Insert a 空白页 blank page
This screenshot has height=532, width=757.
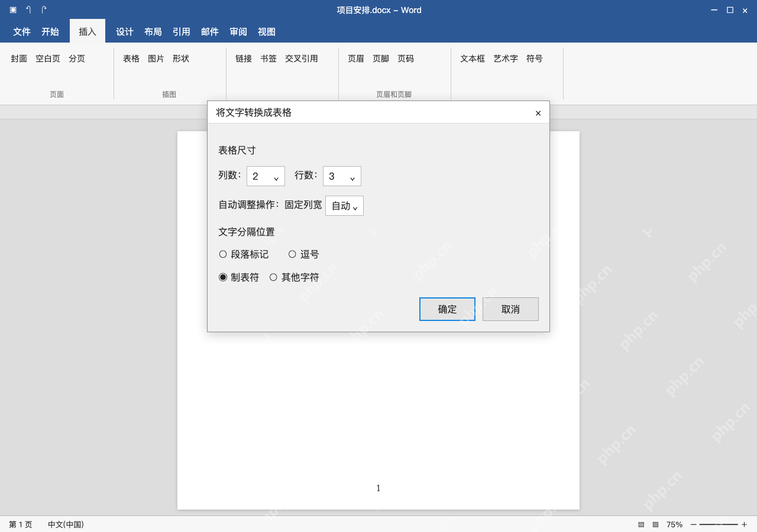pos(48,59)
